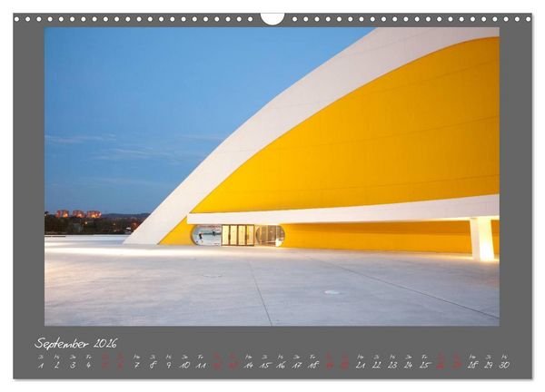Image resolution: width=545 pixels, height=392 pixels.
Task: Select day 11 in the calendar row
Action: [201, 365]
